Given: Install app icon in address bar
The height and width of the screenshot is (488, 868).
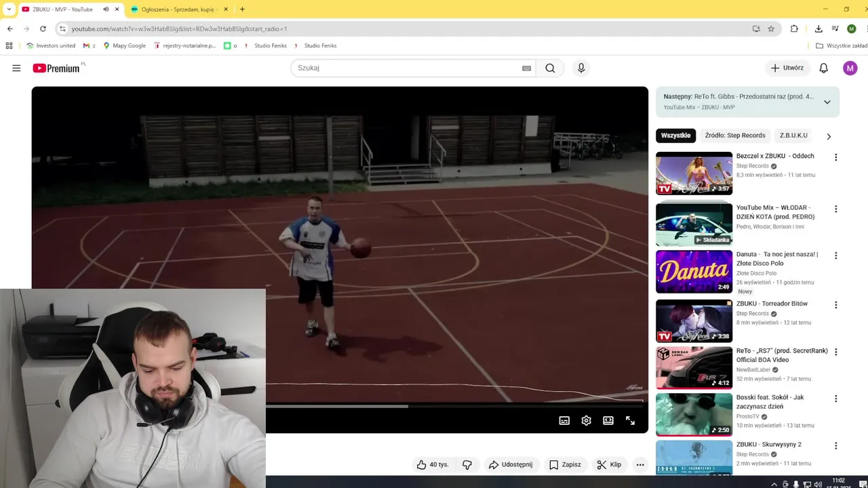Looking at the screenshot, I should pos(756,28).
